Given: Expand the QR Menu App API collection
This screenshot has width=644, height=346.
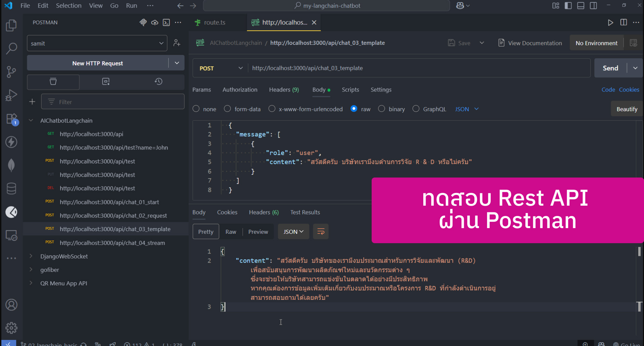Looking at the screenshot, I should (31, 283).
